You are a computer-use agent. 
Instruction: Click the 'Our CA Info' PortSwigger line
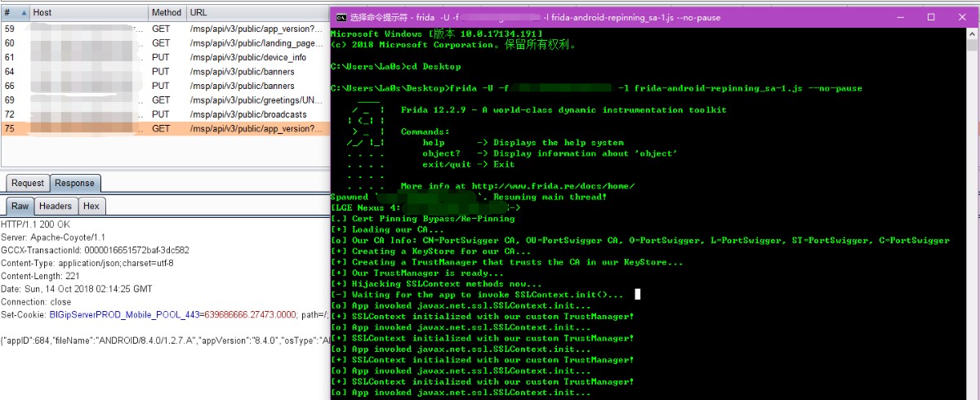[x=640, y=240]
